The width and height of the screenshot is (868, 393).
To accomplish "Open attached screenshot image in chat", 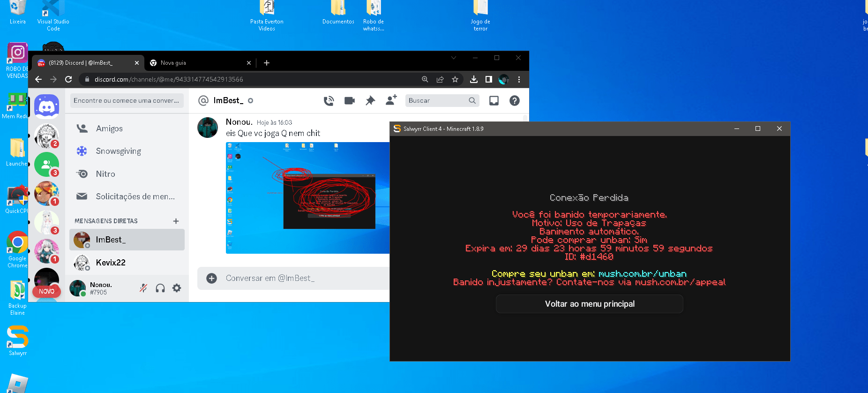I will click(307, 198).
